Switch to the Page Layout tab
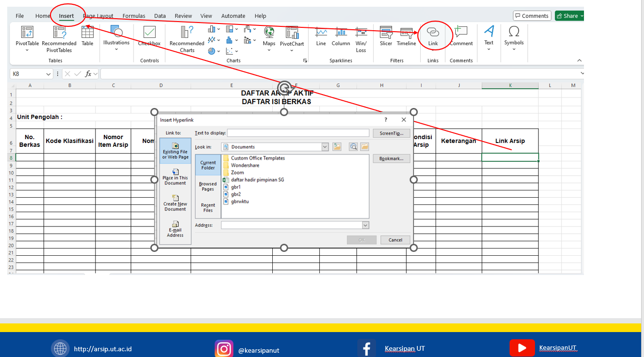Viewport: 644px width, 357px height. point(98,16)
